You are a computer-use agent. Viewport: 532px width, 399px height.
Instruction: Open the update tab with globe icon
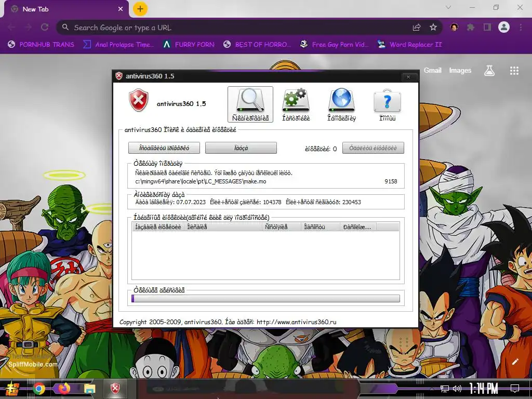pyautogui.click(x=341, y=104)
